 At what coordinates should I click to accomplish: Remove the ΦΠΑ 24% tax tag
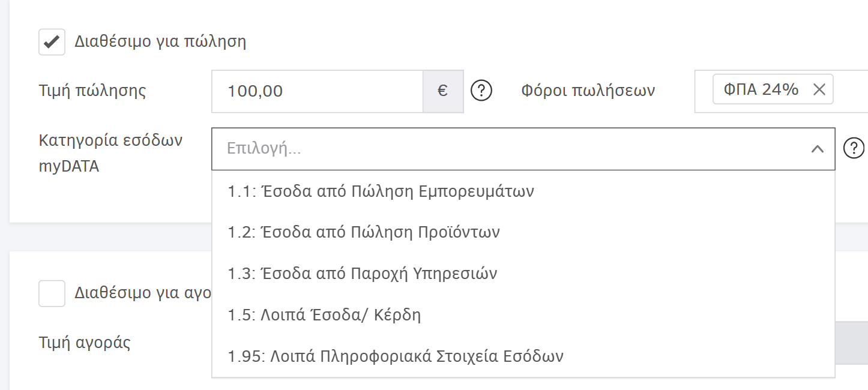819,90
